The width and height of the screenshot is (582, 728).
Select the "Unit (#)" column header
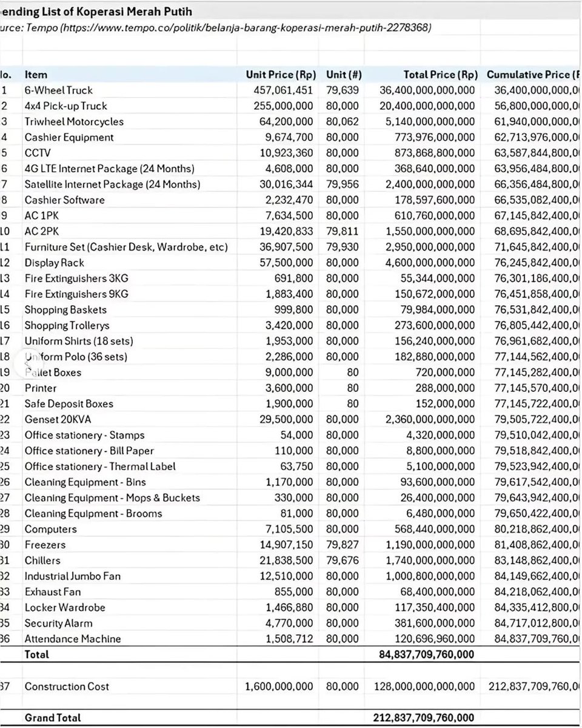344,75
